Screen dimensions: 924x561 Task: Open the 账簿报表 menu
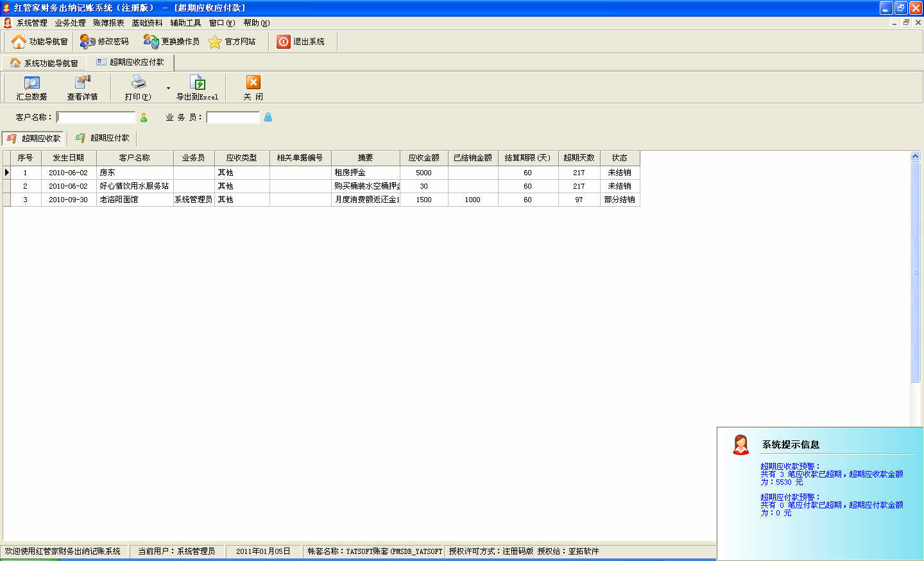[x=108, y=23]
